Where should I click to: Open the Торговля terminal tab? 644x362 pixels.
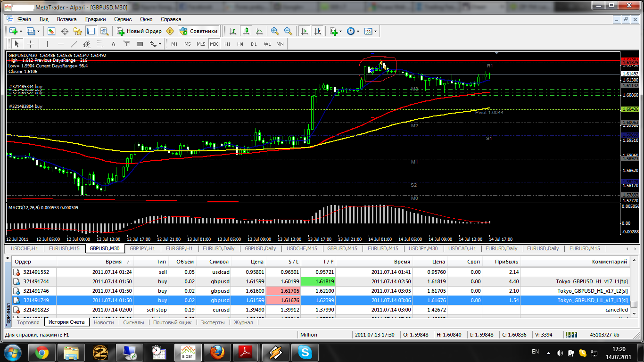(28, 322)
